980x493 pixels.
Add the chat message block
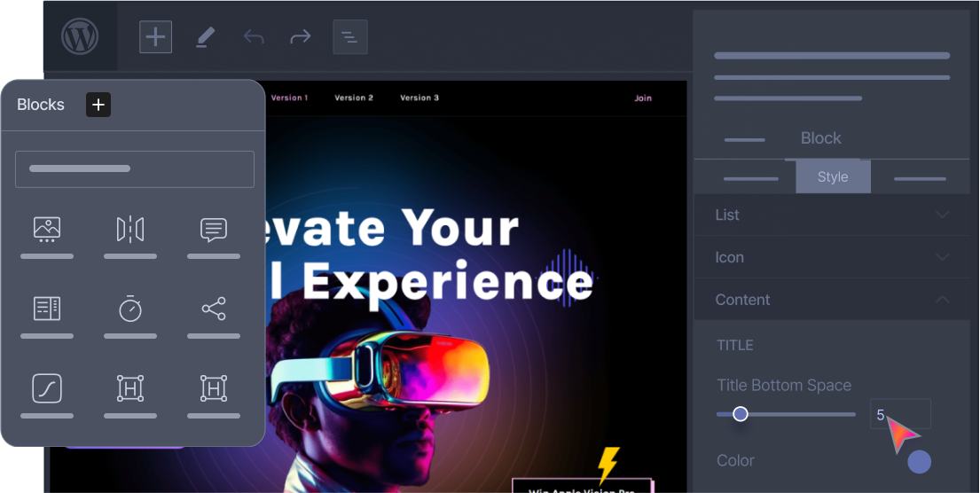214,230
